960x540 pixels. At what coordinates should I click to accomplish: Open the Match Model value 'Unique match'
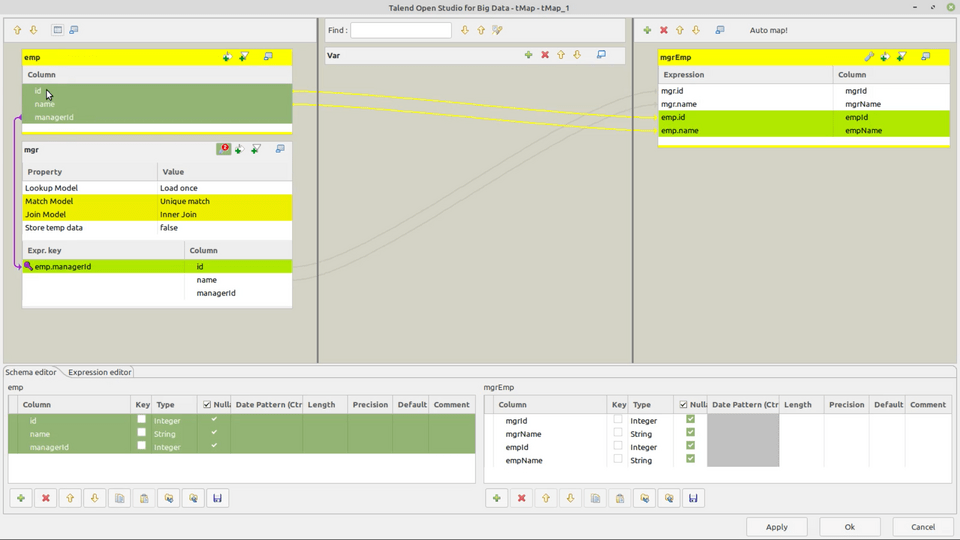pos(225,201)
